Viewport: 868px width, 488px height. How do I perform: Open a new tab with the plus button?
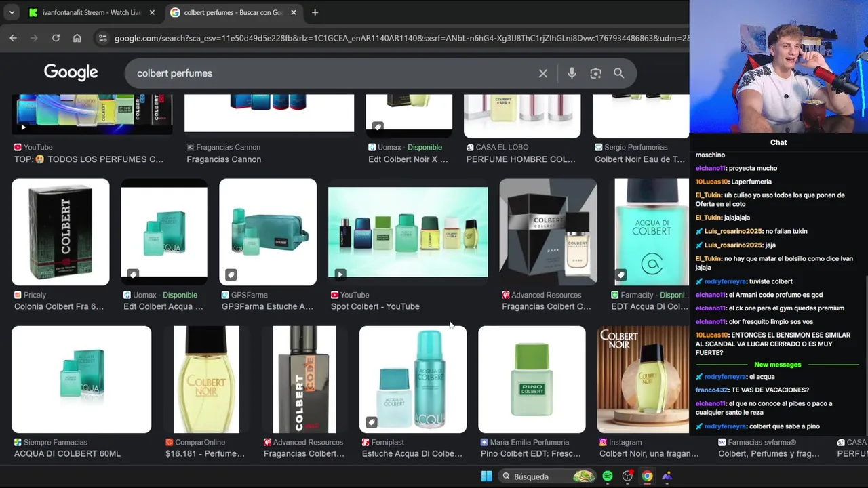tap(315, 12)
